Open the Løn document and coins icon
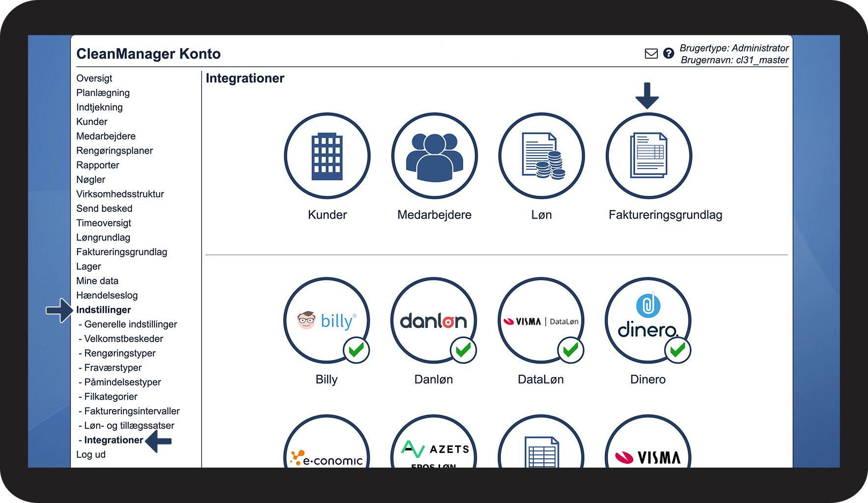This screenshot has width=868, height=503. (541, 156)
